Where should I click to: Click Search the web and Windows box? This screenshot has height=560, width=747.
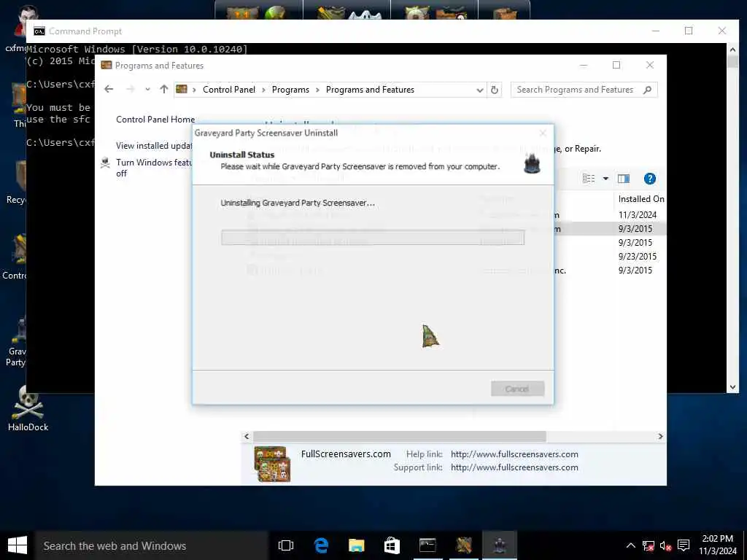(x=152, y=545)
